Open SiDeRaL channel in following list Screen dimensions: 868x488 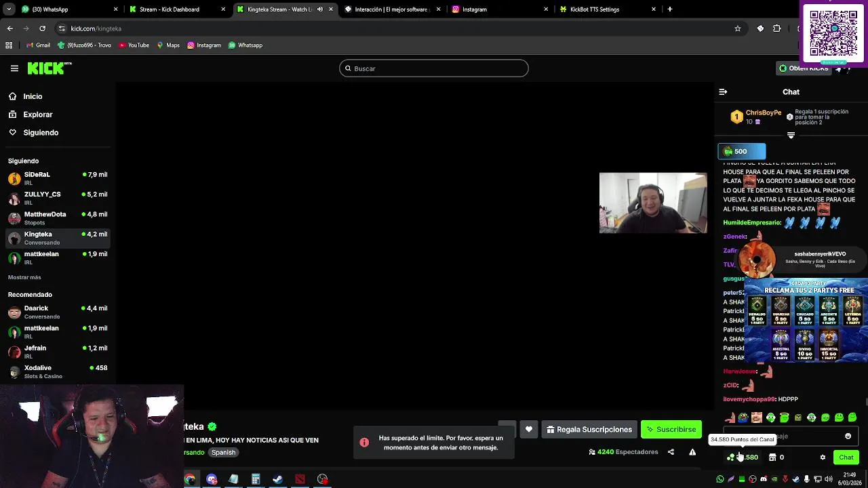(58, 178)
